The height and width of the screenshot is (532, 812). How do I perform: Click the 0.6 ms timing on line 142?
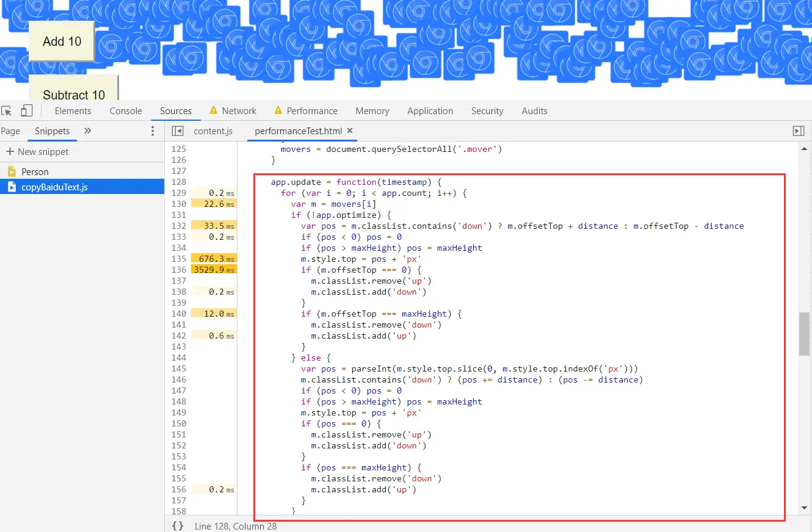coord(214,336)
